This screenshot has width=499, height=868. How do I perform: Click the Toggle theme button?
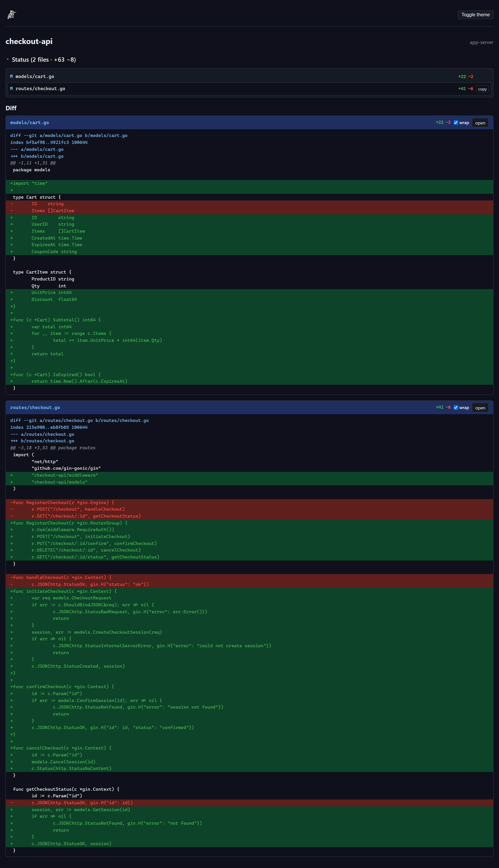(475, 15)
